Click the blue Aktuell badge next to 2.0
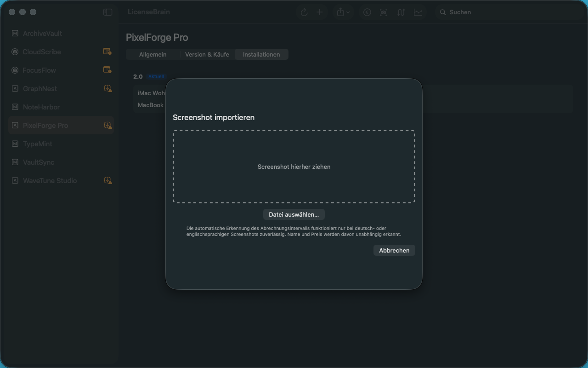This screenshot has width=588, height=368. tap(156, 76)
